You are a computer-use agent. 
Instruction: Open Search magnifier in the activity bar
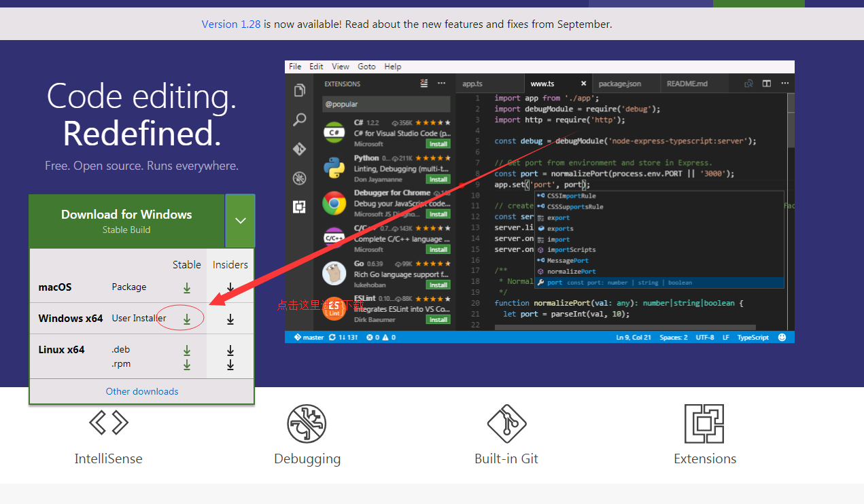point(299,120)
